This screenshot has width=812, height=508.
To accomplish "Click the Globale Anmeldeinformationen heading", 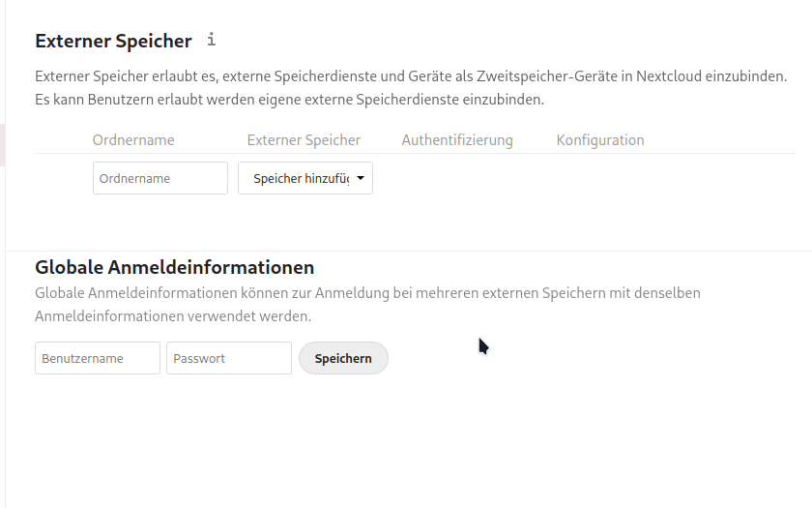I will tap(174, 267).
